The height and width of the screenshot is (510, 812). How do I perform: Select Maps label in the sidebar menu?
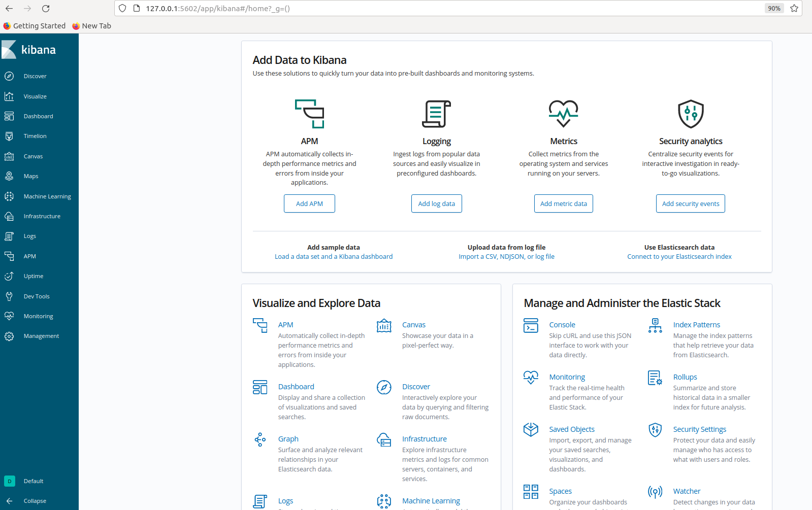[x=31, y=176]
